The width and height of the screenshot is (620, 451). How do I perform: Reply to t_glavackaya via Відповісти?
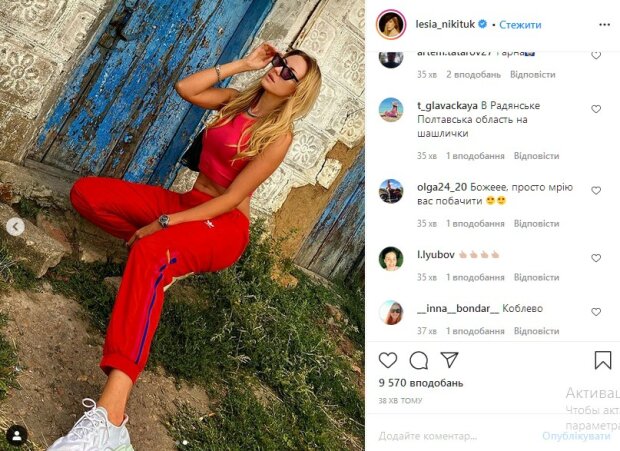coord(536,156)
